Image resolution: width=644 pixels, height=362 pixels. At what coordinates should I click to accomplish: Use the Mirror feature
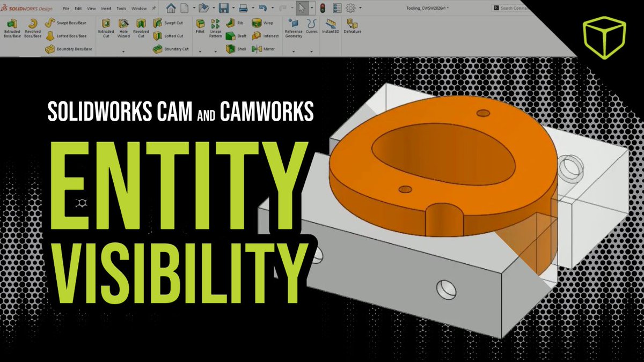click(x=263, y=49)
